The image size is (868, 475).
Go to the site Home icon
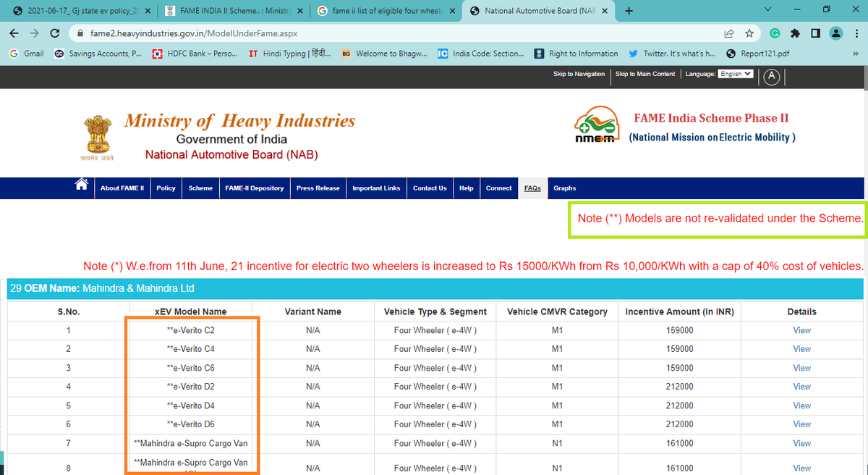[82, 184]
